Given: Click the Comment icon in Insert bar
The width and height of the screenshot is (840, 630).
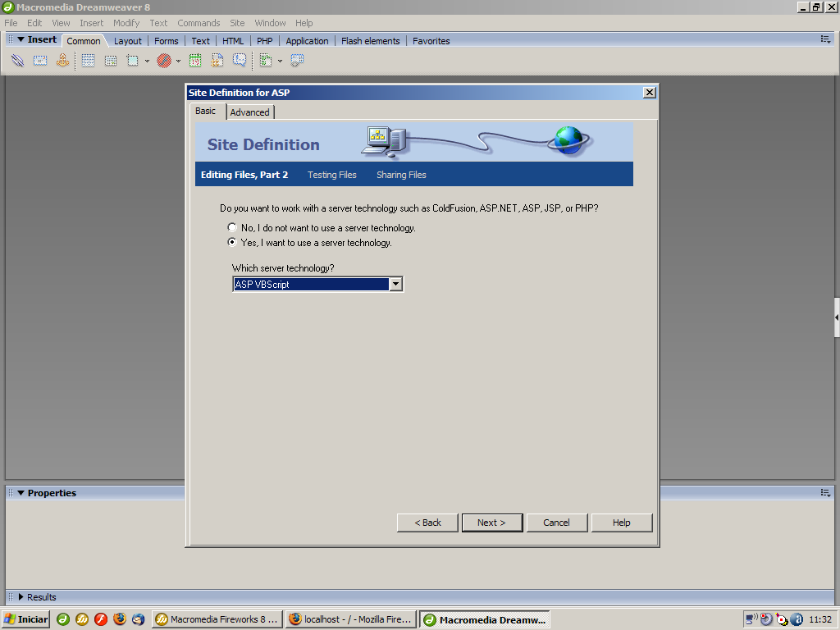Looking at the screenshot, I should [240, 61].
